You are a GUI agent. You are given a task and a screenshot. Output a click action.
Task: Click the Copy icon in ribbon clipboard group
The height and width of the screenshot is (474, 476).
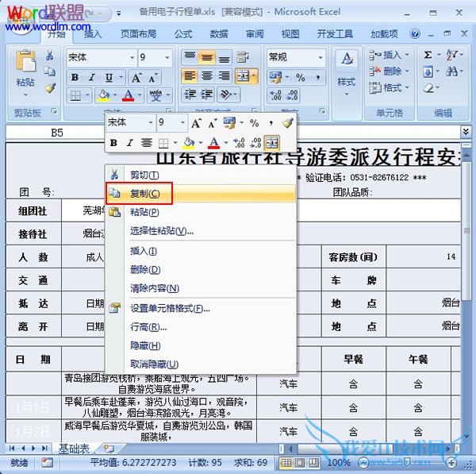pos(49,71)
